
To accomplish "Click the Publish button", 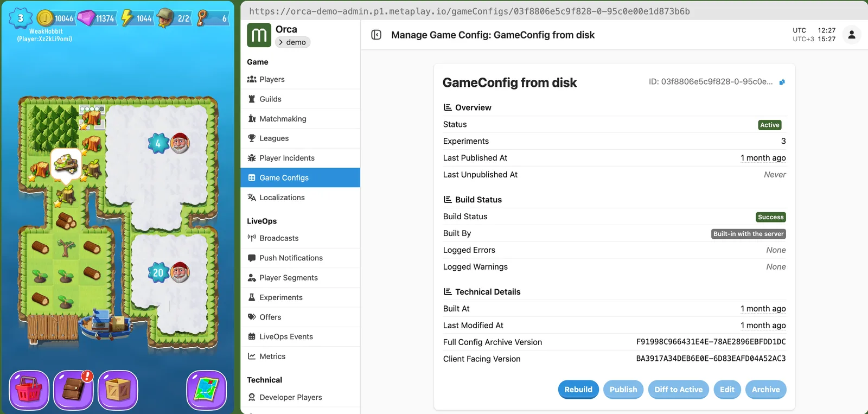I will click(x=623, y=390).
